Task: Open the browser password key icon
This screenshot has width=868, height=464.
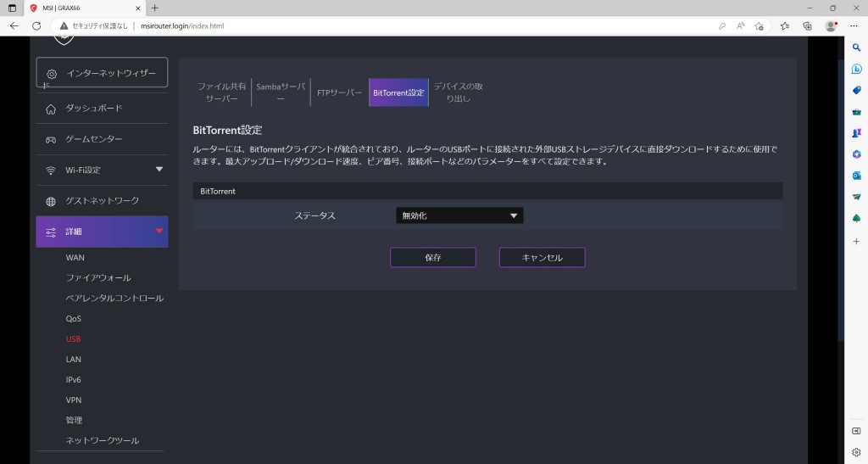Action: point(722,26)
